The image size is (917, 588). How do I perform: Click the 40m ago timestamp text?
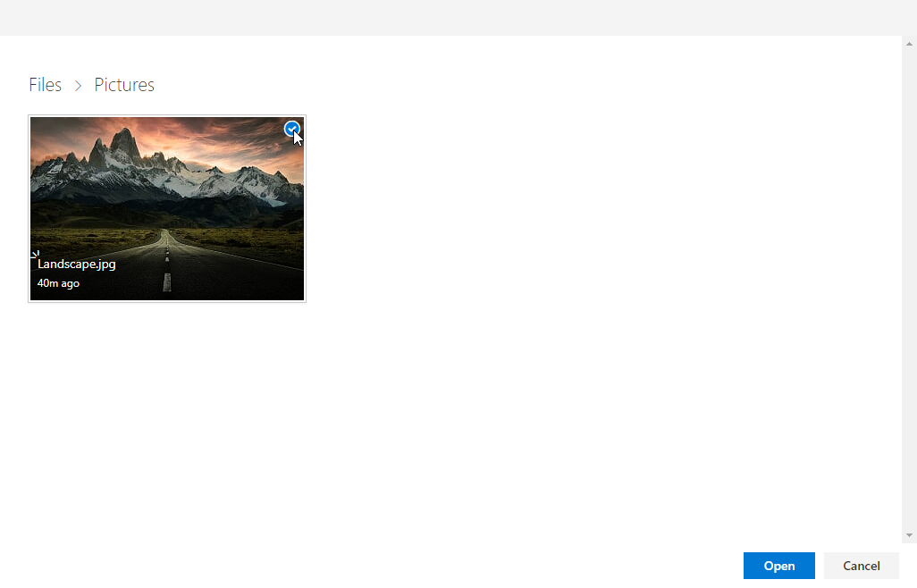pos(58,283)
